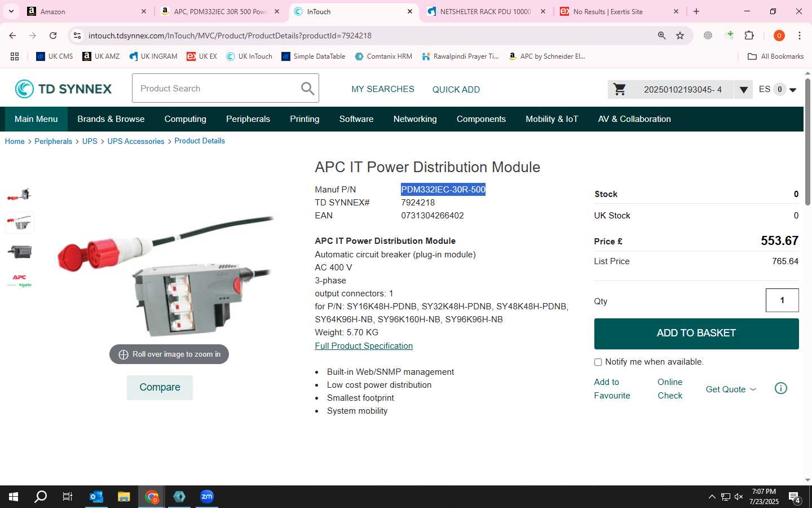Open the Computing menu
The height and width of the screenshot is (508, 812).
[186, 119]
